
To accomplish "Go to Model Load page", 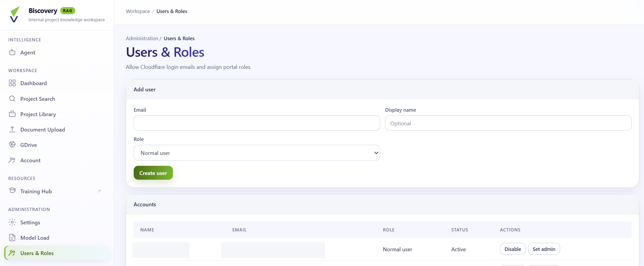I will coord(57,238).
